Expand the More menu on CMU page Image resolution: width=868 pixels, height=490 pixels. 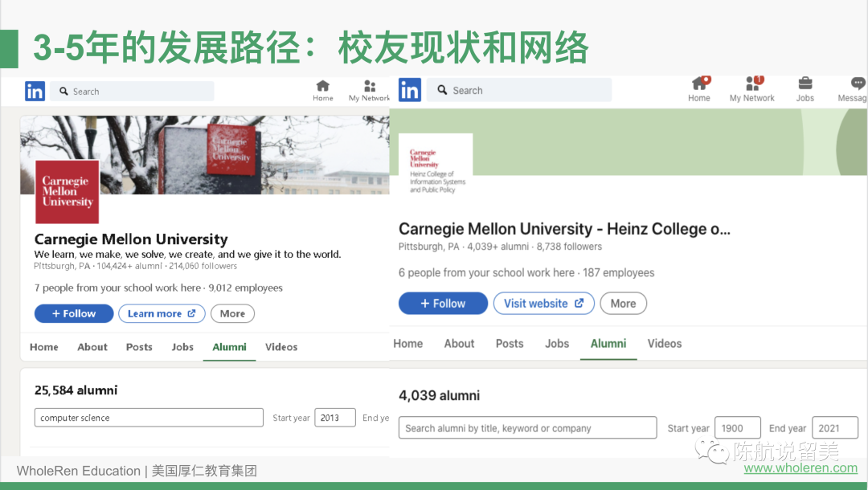[x=232, y=313]
